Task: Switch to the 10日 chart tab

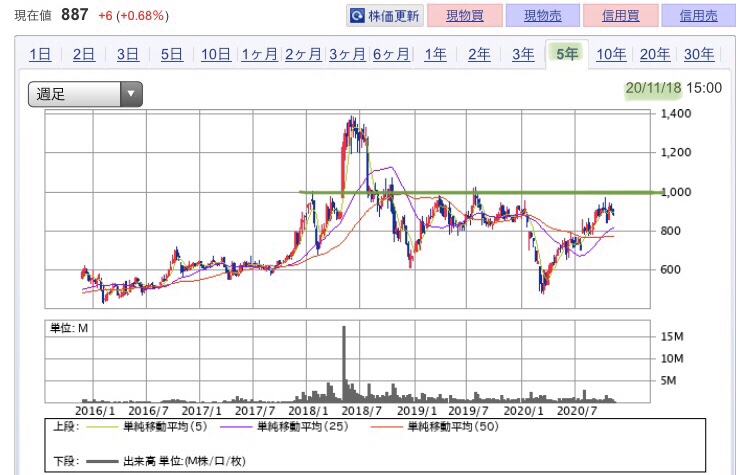Action: point(216,54)
